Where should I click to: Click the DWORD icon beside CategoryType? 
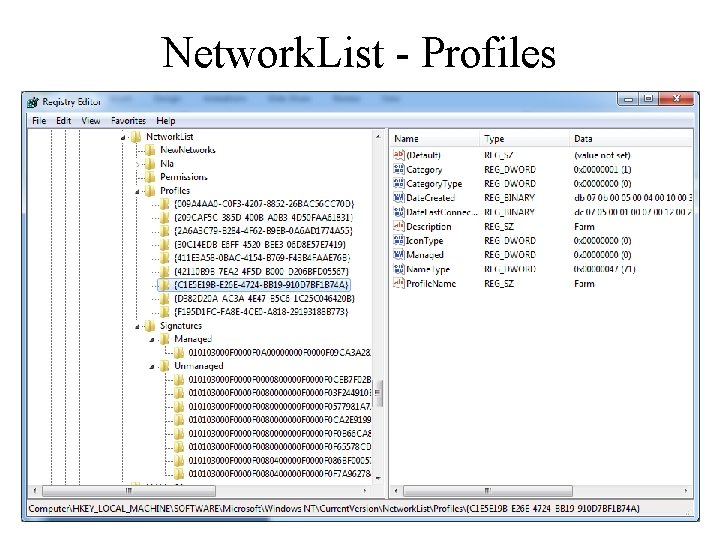399,184
